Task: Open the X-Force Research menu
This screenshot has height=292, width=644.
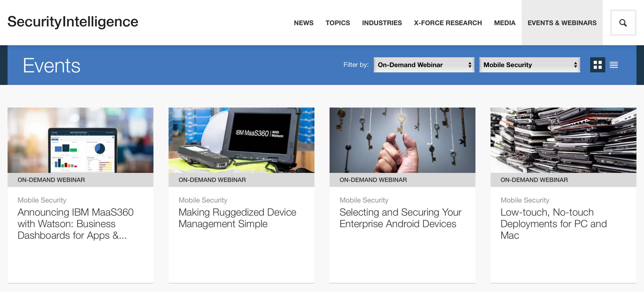Action: pos(448,23)
